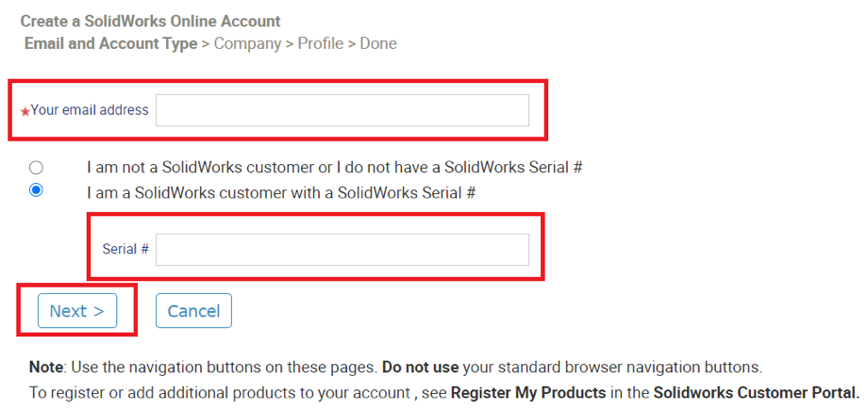Click the Done breadcrumb step

(378, 43)
